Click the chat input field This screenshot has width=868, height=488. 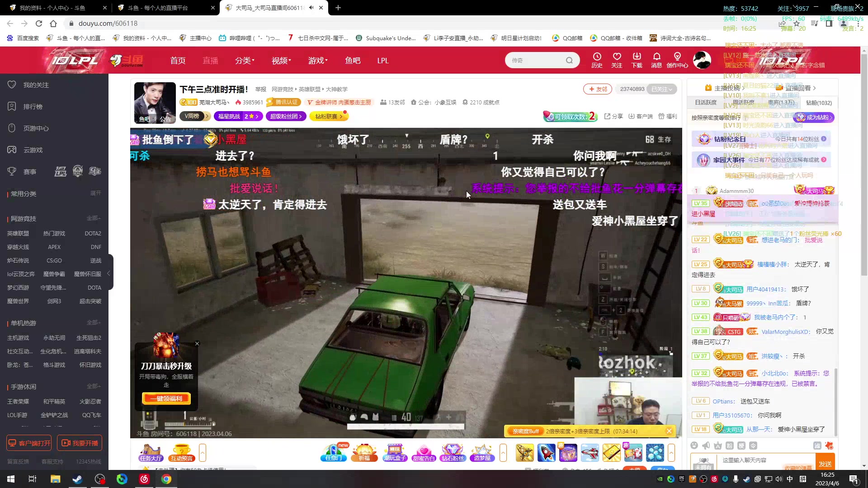coord(765,460)
